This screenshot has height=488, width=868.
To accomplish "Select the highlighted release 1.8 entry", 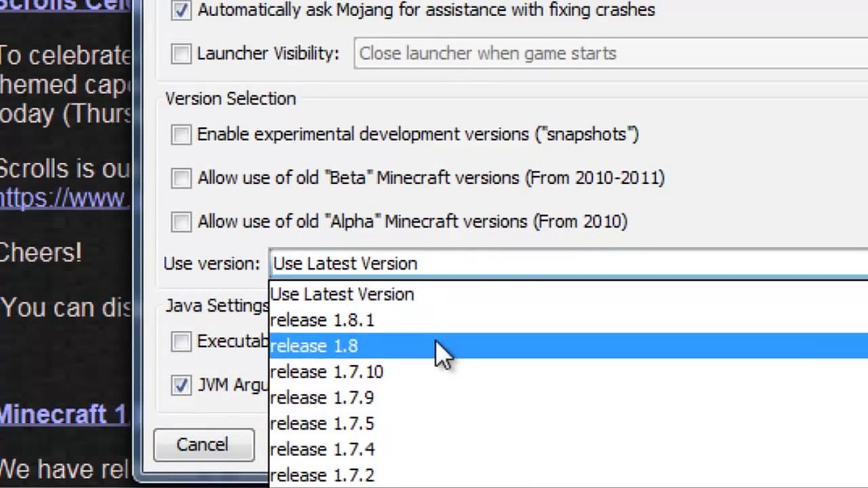I will click(314, 346).
